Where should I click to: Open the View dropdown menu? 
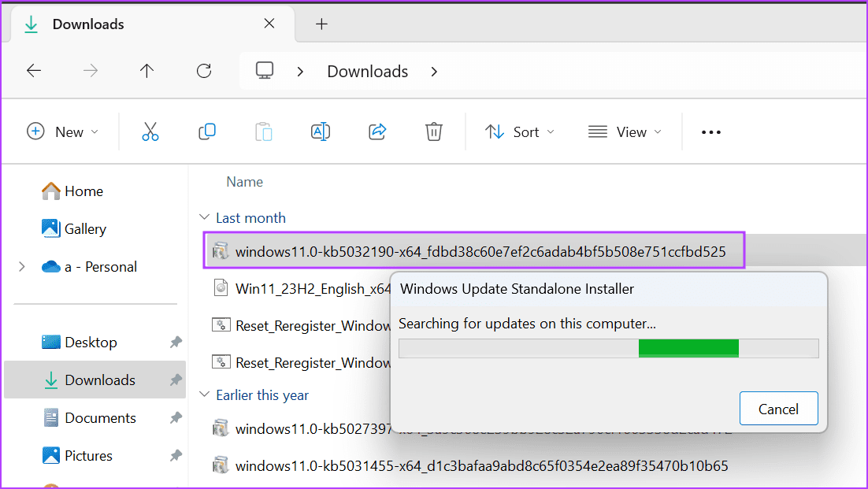pos(625,132)
